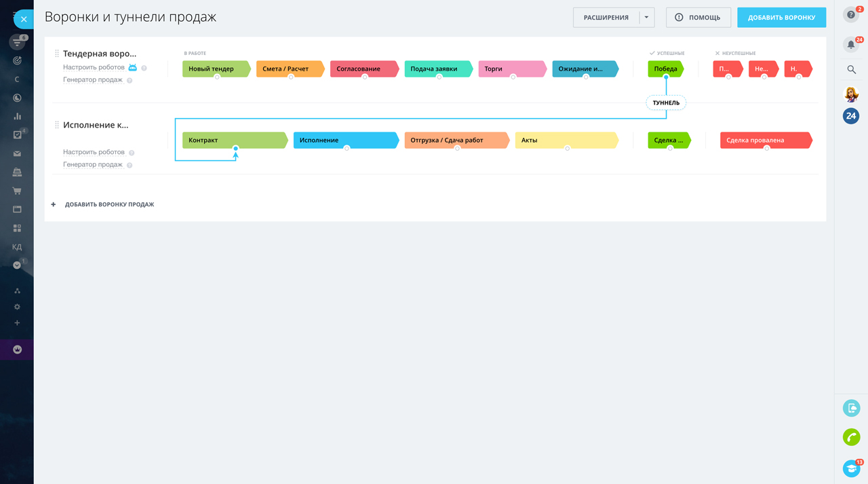Select the Отгрузка / Сдача работ stage

(x=457, y=140)
